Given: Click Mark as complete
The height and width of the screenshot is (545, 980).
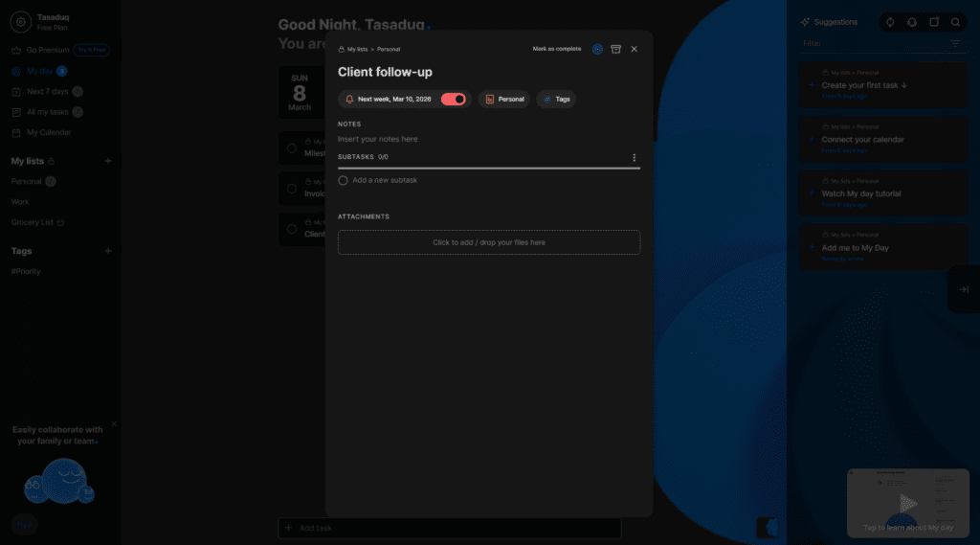Looking at the screenshot, I should 557,49.
